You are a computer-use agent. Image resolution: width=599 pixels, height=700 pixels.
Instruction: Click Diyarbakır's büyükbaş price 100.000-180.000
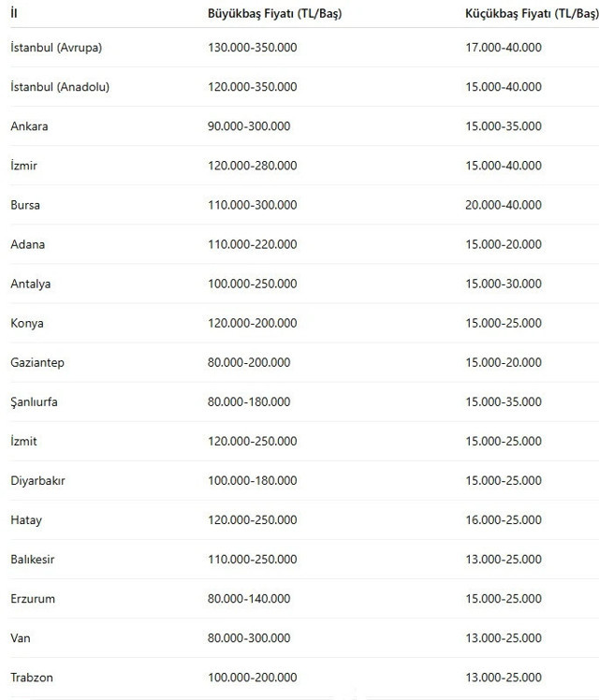(252, 480)
